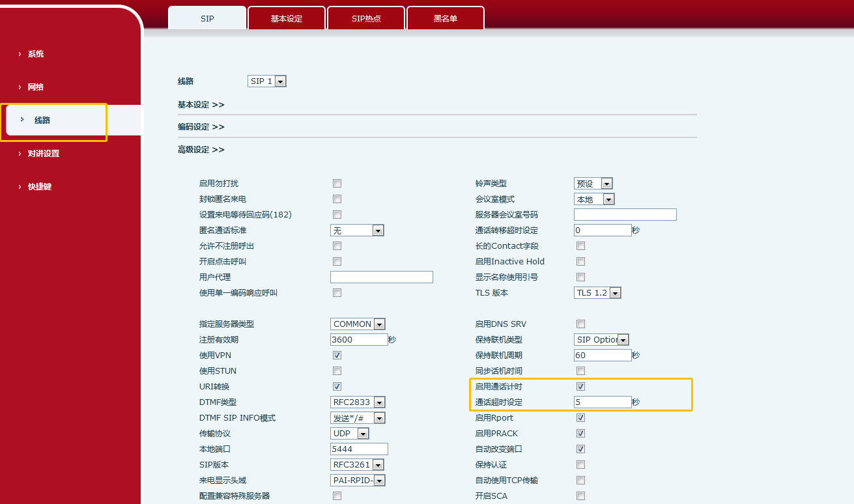Expand the 编码设定 section
This screenshot has width=854, height=504.
click(201, 127)
